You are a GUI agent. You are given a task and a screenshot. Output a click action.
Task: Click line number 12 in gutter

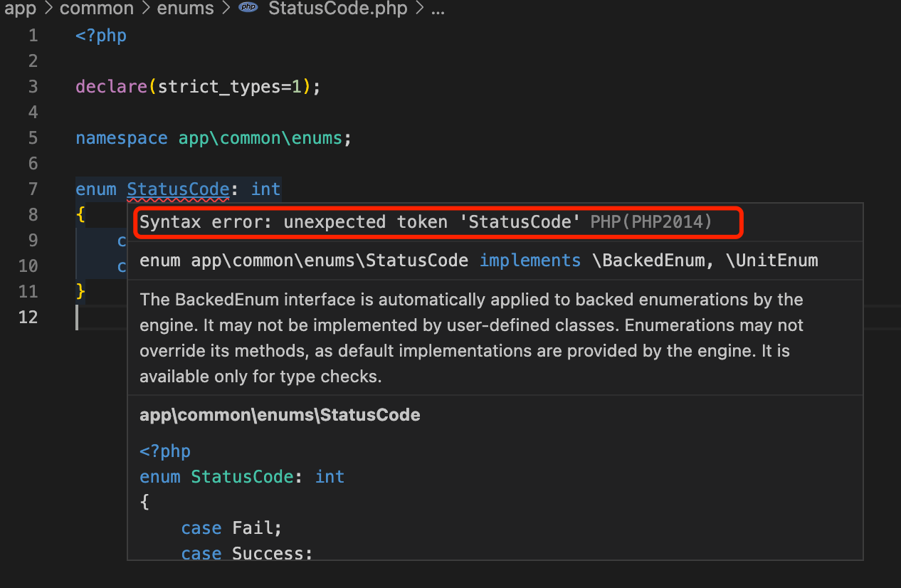click(x=28, y=317)
